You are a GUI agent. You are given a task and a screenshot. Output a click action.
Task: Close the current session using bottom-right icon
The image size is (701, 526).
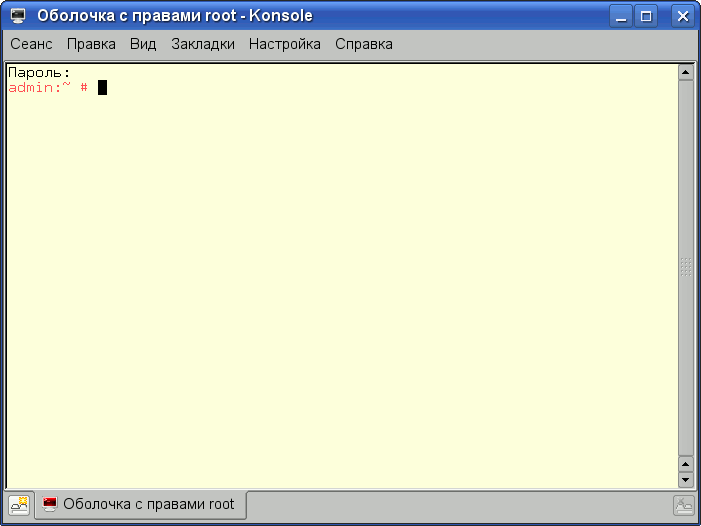(x=684, y=505)
